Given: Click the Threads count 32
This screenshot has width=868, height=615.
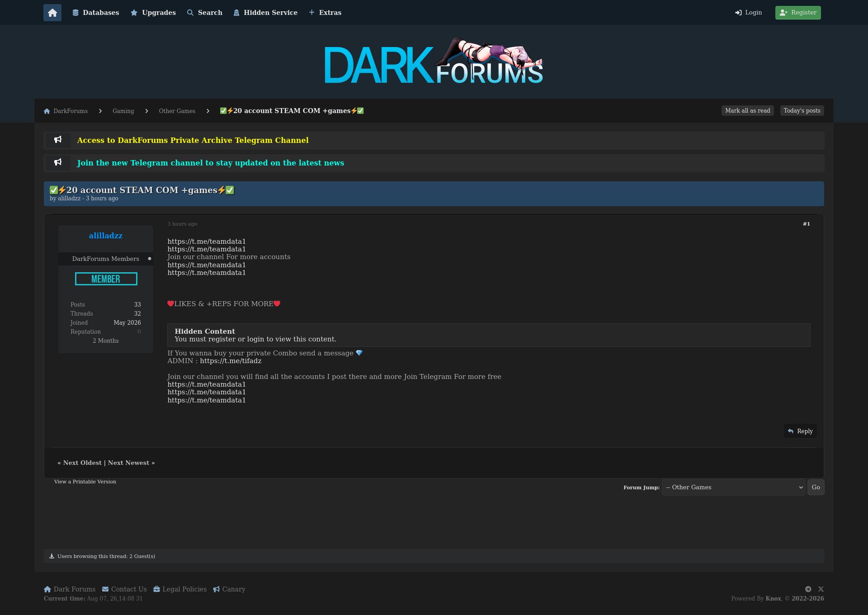Looking at the screenshot, I should point(137,314).
